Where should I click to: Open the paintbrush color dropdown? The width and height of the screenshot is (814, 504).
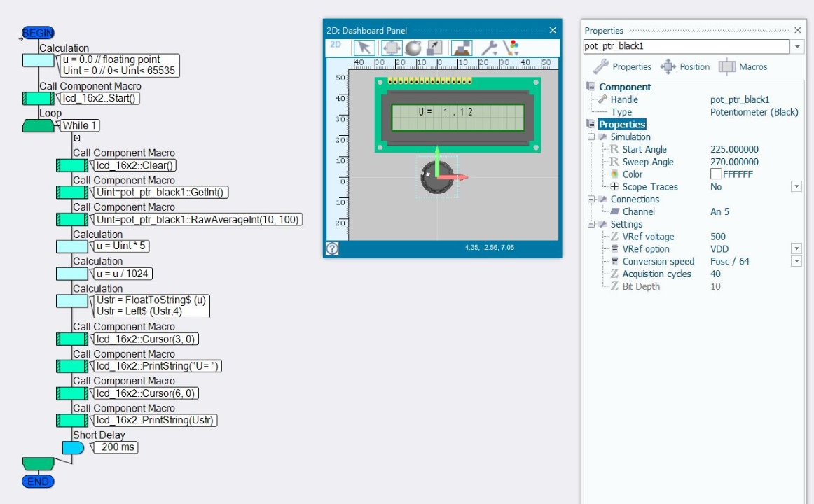(511, 48)
